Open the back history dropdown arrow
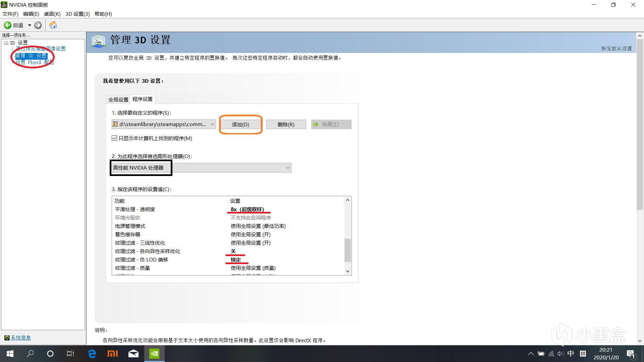The height and width of the screenshot is (362, 644). point(30,25)
